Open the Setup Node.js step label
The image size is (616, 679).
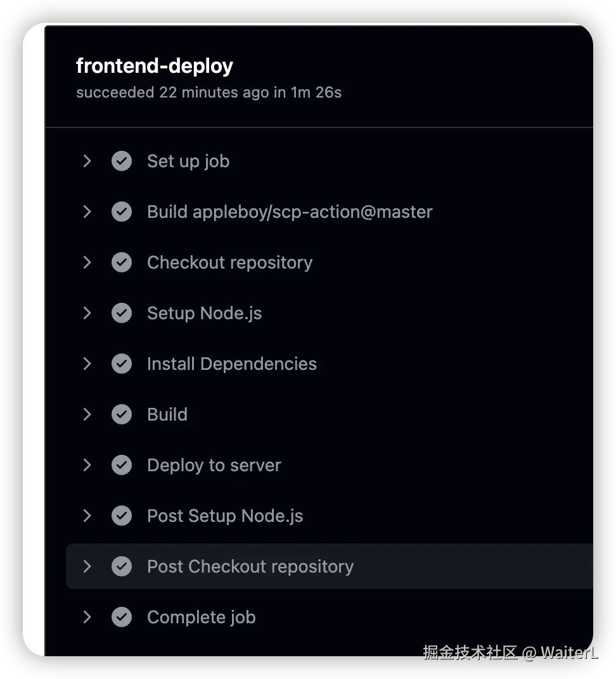[204, 313]
